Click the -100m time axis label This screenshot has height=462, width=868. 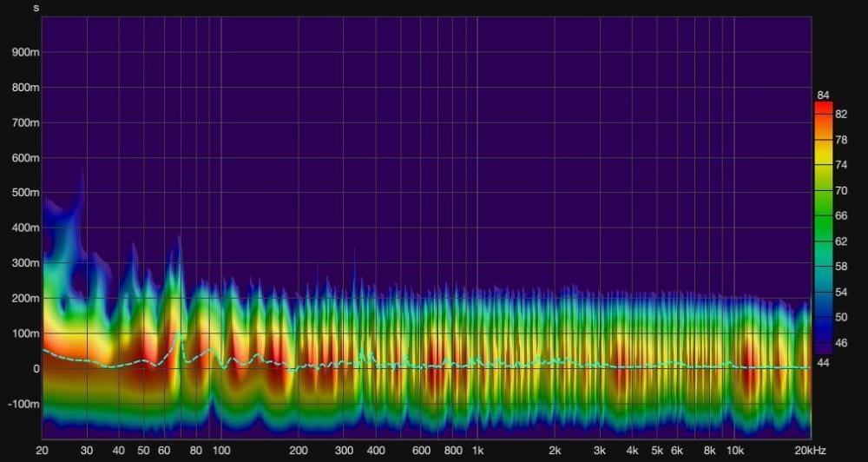[x=22, y=404]
